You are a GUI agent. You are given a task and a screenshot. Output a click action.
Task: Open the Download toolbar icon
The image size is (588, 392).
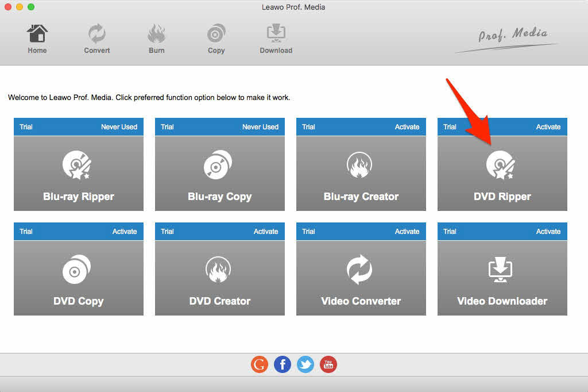276,34
